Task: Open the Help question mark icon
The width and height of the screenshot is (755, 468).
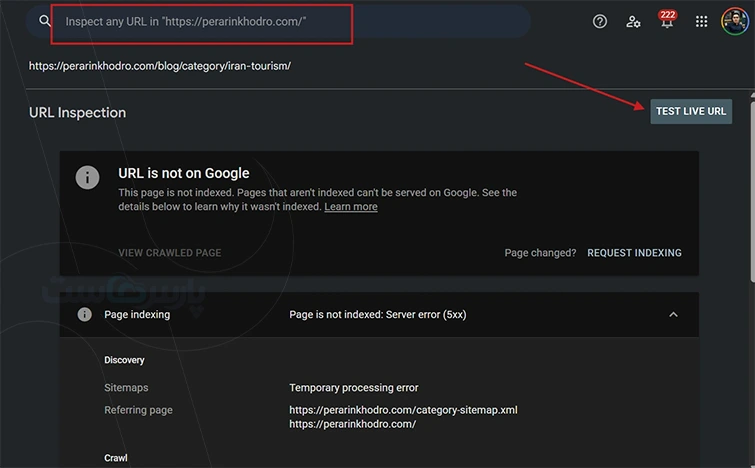Action: click(x=600, y=22)
